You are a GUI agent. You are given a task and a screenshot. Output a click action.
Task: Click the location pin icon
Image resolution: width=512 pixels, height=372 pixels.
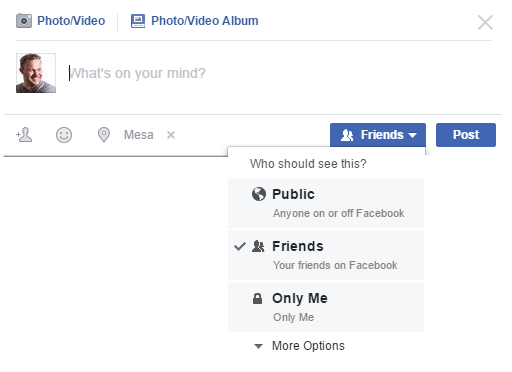coord(104,135)
